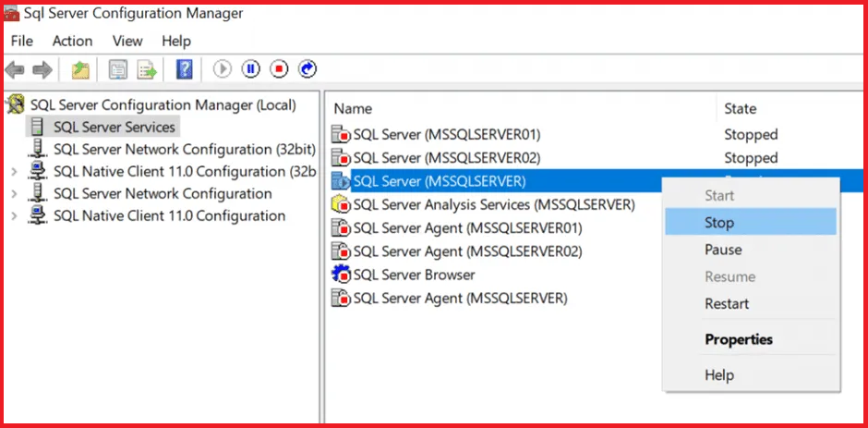The width and height of the screenshot is (868, 428).
Task: Select SQL Server Network Configuration (32bit) label
Action: (185, 149)
